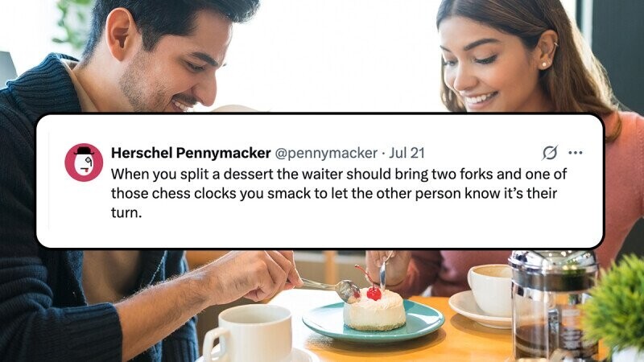Image resolution: width=644 pixels, height=362 pixels.
Task: Open the Jul 21 tweet timestamp
Action: click(407, 153)
